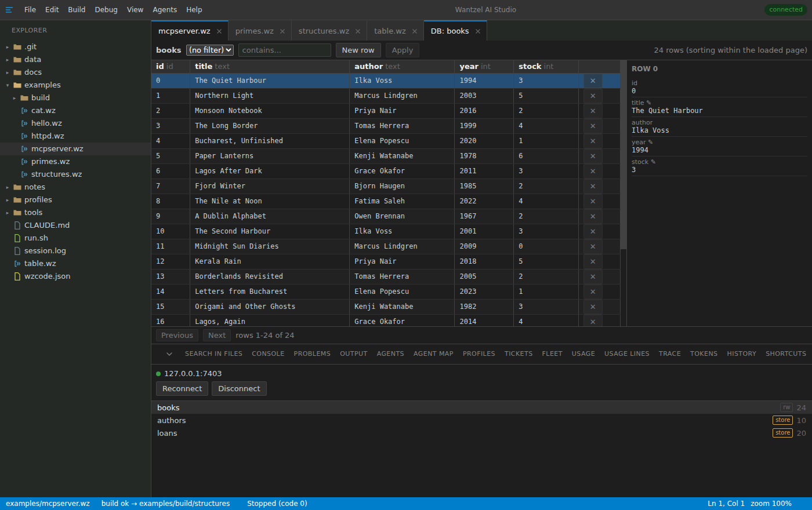Viewport: 812px width, 510px height.
Task: Open the filter dropdown showing '(no filter)'
Action: click(210, 50)
